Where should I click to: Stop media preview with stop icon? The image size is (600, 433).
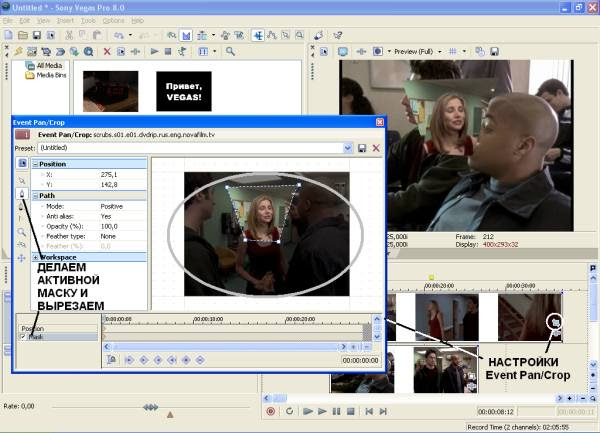coord(168,51)
